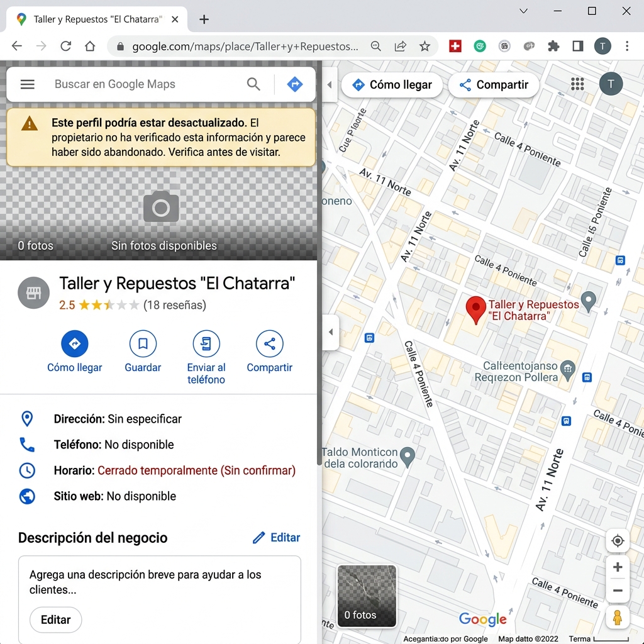The height and width of the screenshot is (644, 644).
Task: Click the address bar URL
Action: click(245, 47)
